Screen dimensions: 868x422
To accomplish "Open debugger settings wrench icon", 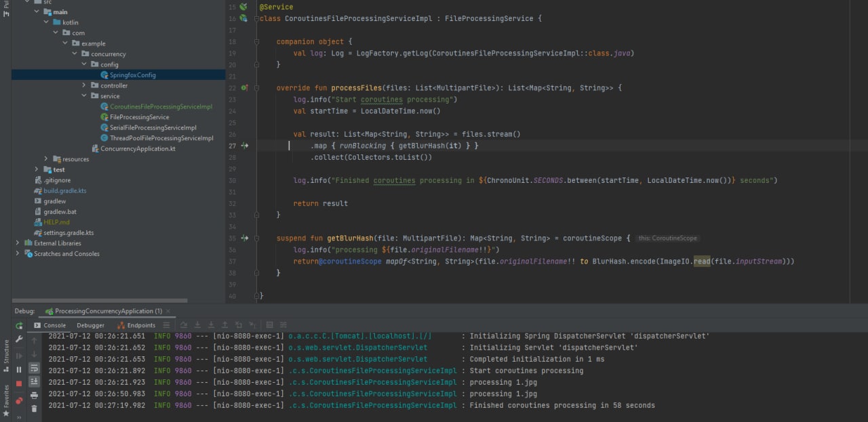I will (x=19, y=339).
